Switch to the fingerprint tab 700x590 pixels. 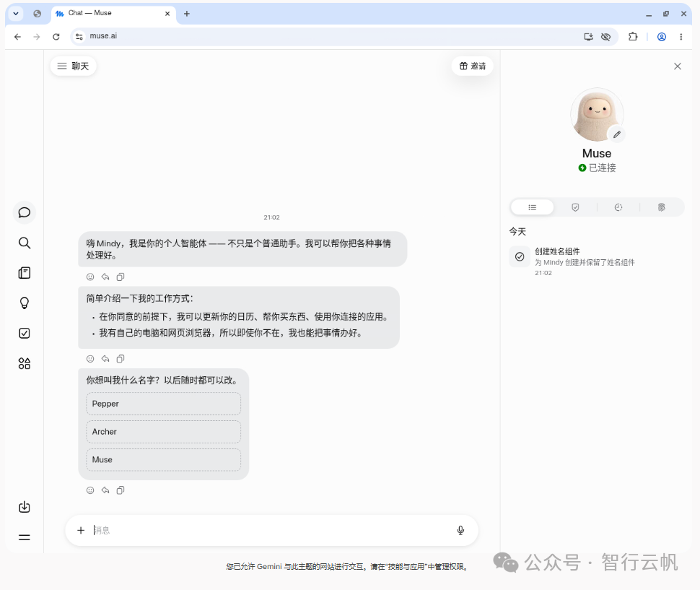click(x=662, y=207)
